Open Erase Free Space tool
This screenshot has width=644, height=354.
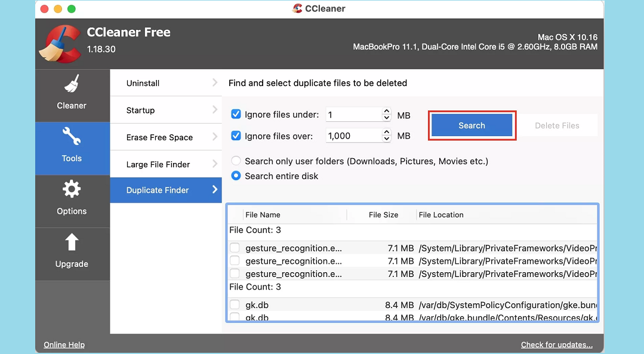click(166, 137)
